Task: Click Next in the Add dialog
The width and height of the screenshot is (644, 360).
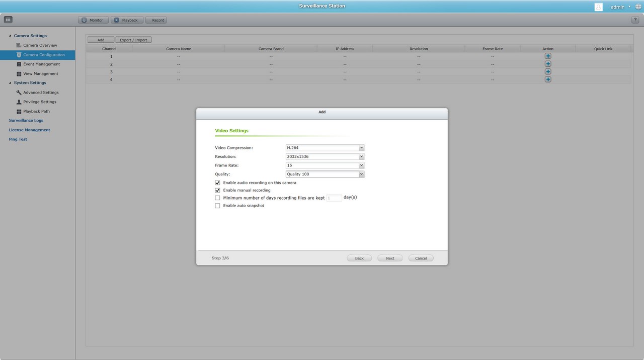Action: pyautogui.click(x=390, y=258)
